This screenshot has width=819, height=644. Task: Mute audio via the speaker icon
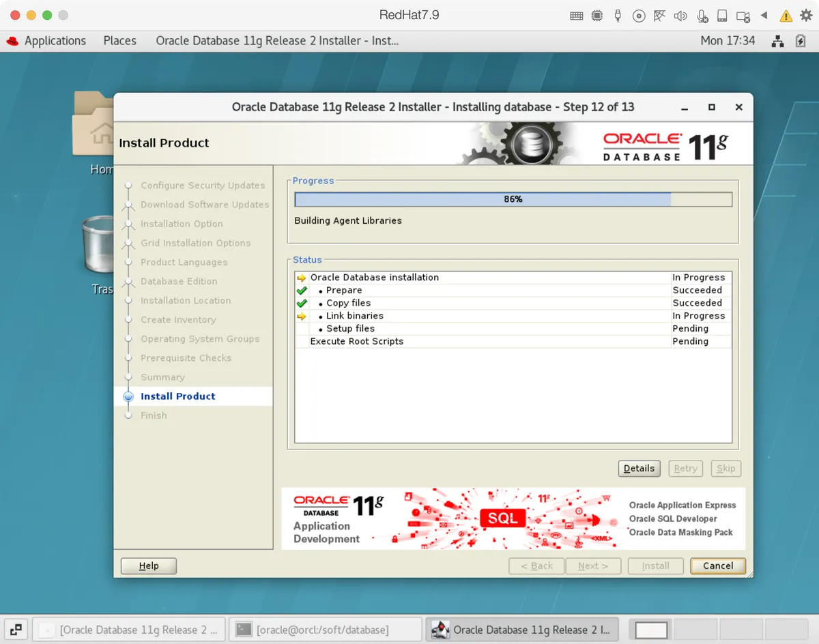point(680,15)
